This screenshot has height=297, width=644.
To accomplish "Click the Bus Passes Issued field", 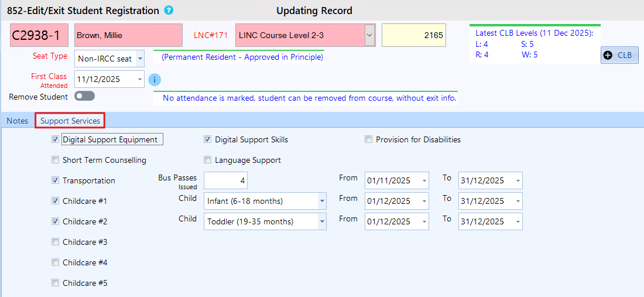I will coord(225,180).
